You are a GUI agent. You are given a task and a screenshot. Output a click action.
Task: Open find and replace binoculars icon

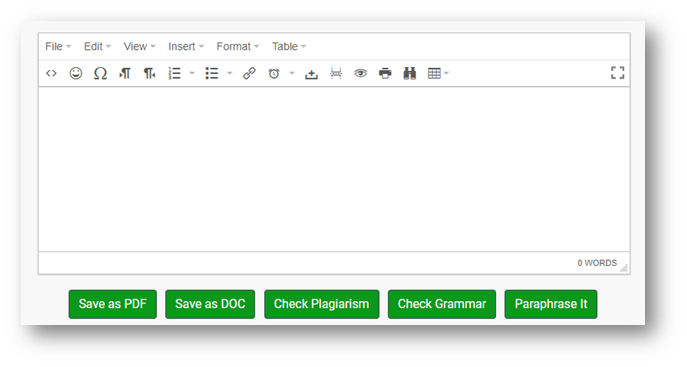tap(410, 73)
